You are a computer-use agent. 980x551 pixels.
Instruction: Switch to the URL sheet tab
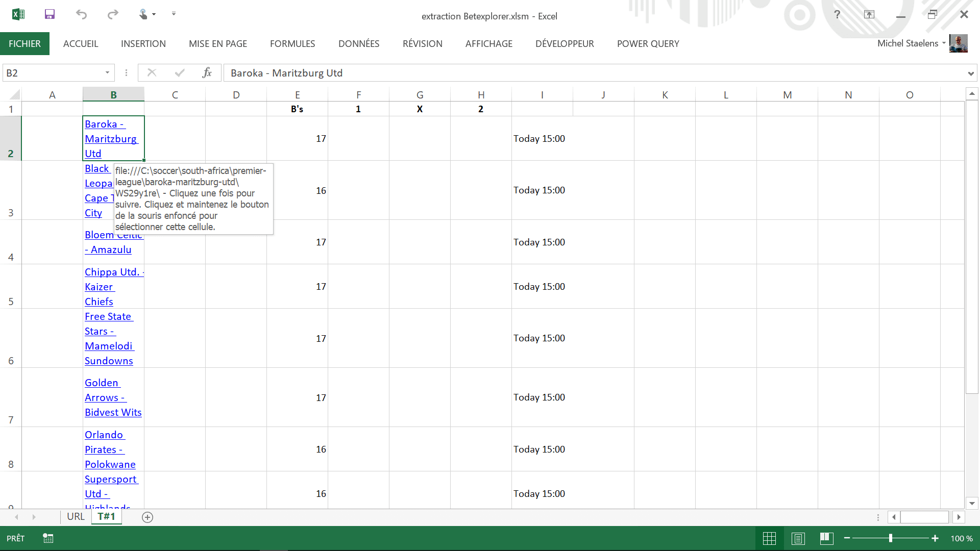76,516
